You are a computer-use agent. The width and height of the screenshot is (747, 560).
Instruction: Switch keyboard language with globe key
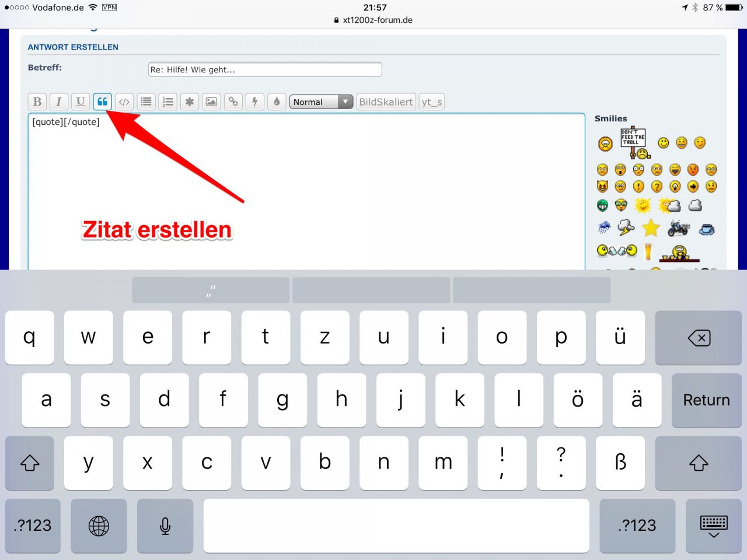coord(99,526)
